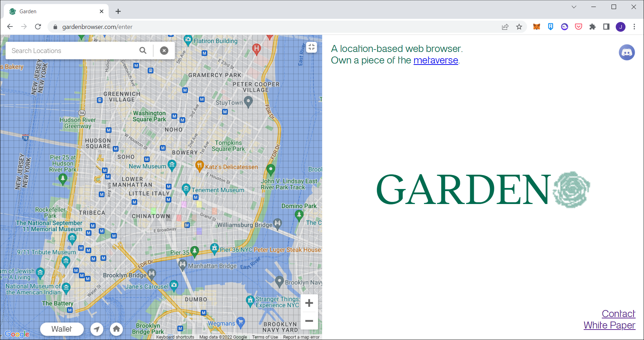Select Katz's Delicatessen restaurant marker
This screenshot has height=340, width=644.
click(x=199, y=166)
